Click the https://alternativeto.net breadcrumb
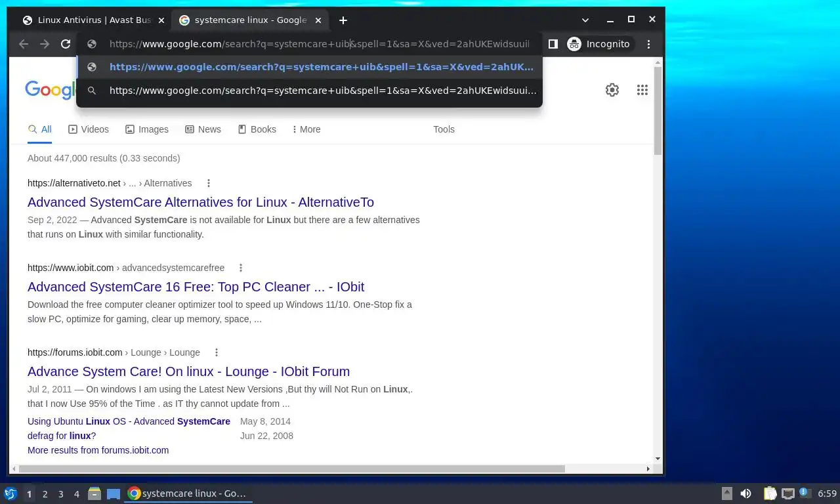Viewport: 840px width, 504px height. [74, 183]
